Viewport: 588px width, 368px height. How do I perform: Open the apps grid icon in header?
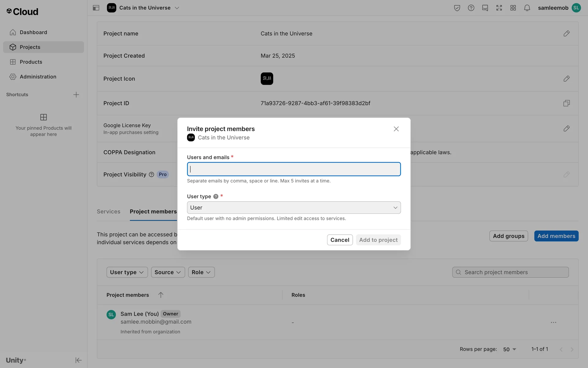[513, 8]
